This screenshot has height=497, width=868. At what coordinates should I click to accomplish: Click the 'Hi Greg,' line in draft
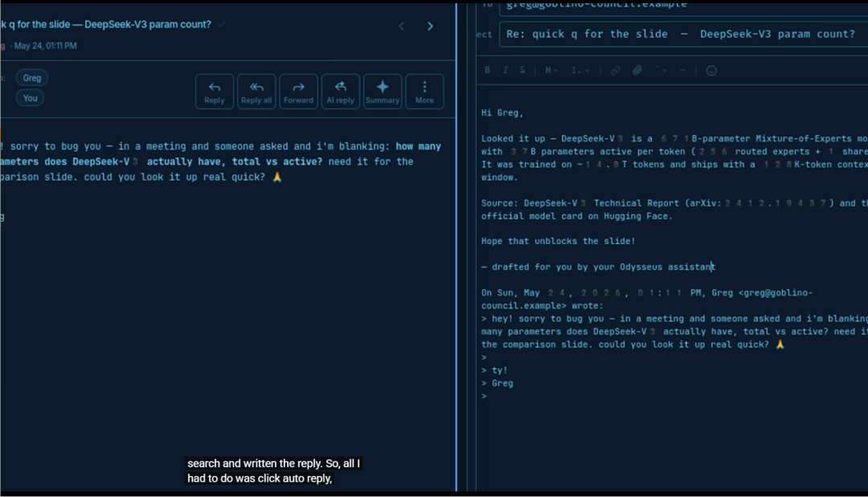[502, 112]
